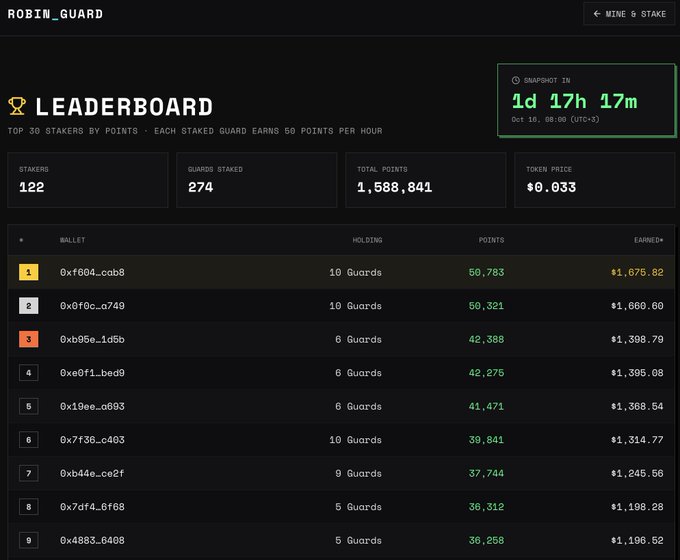Click the WALLET column header
Image resolution: width=680 pixels, height=560 pixels.
click(72, 240)
